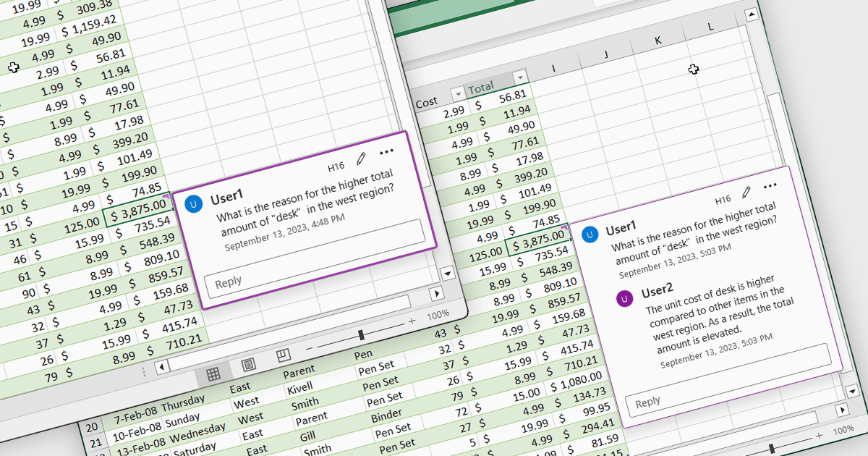This screenshot has width=868, height=456.
Task: Click scroll-down arrow of left window
Action: [446, 273]
